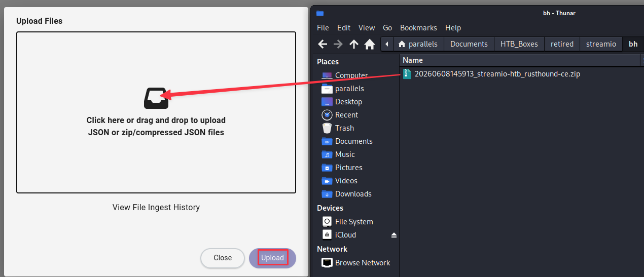Click retired in the path bar
644x277 pixels.
[x=562, y=44]
